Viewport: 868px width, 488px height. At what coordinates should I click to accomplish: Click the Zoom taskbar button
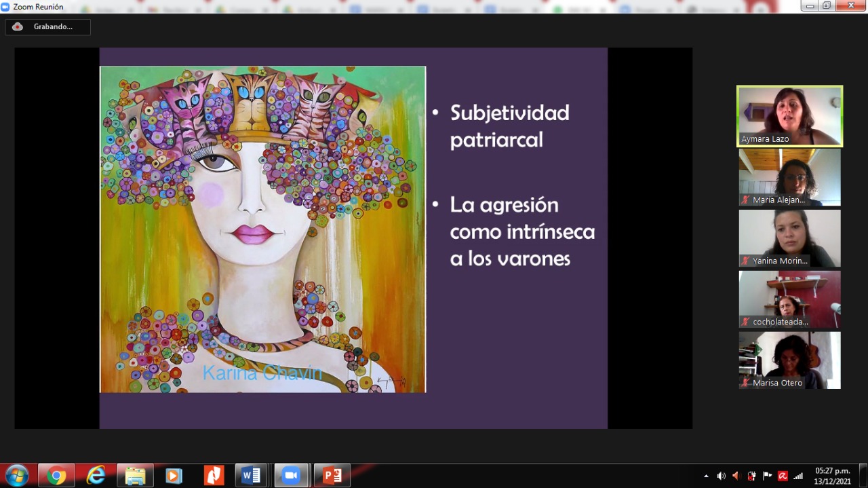tap(292, 476)
